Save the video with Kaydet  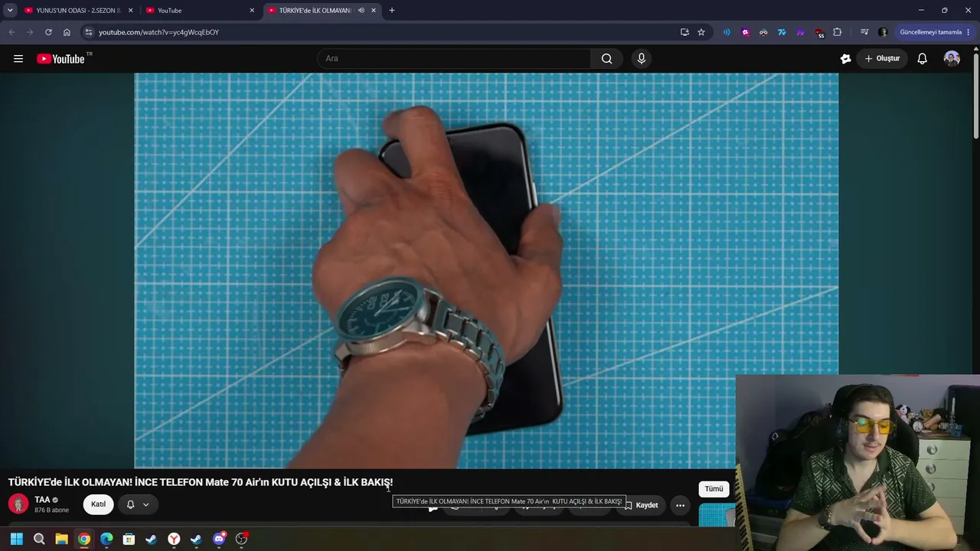[641, 505]
